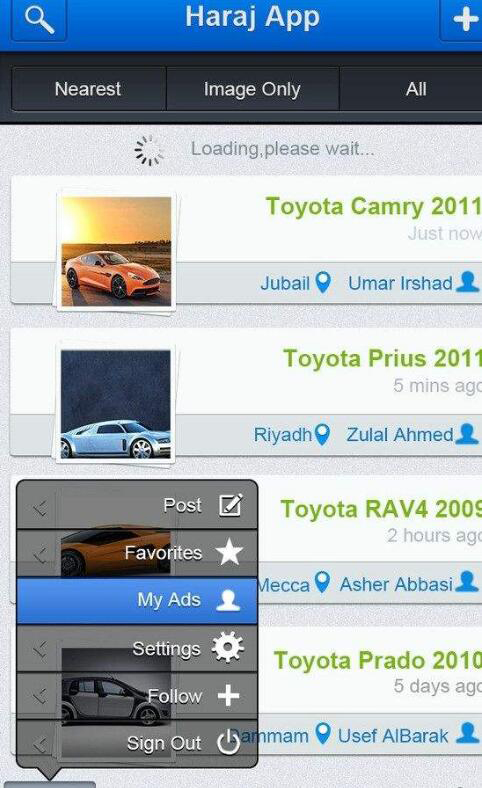Switch to the Nearest filter tab
Screen dimensions: 482x788
[x=88, y=89]
